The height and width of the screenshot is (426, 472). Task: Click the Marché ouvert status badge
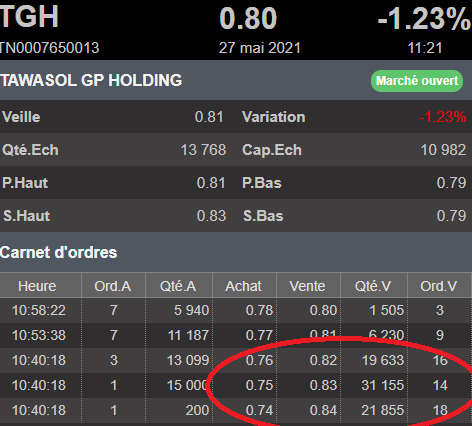point(417,81)
